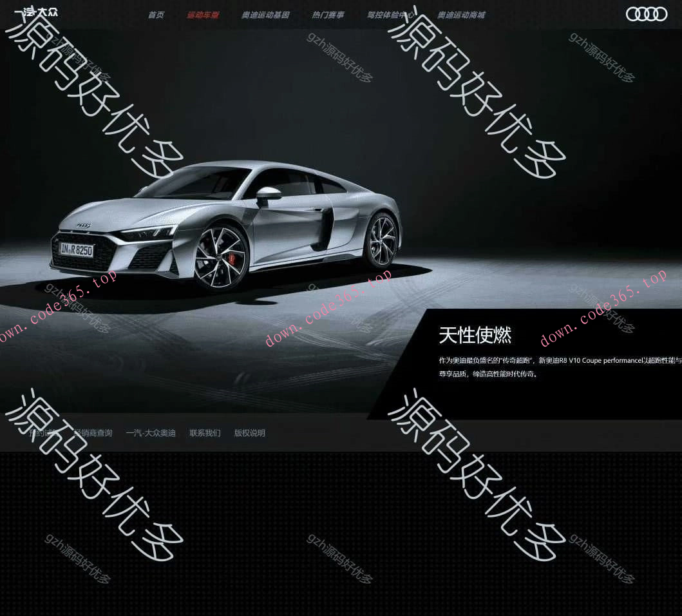
Task: Visit the 奥迪运动商城 menu item
Action: coord(461,15)
